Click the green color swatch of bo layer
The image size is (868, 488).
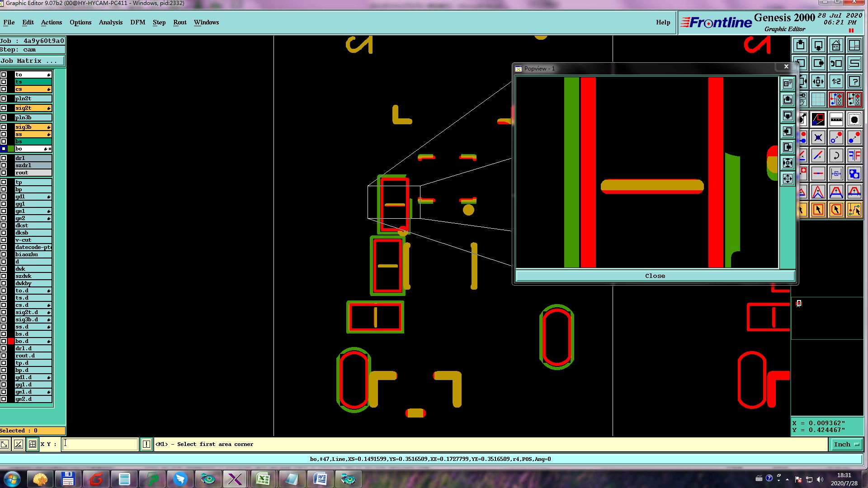click(11, 149)
